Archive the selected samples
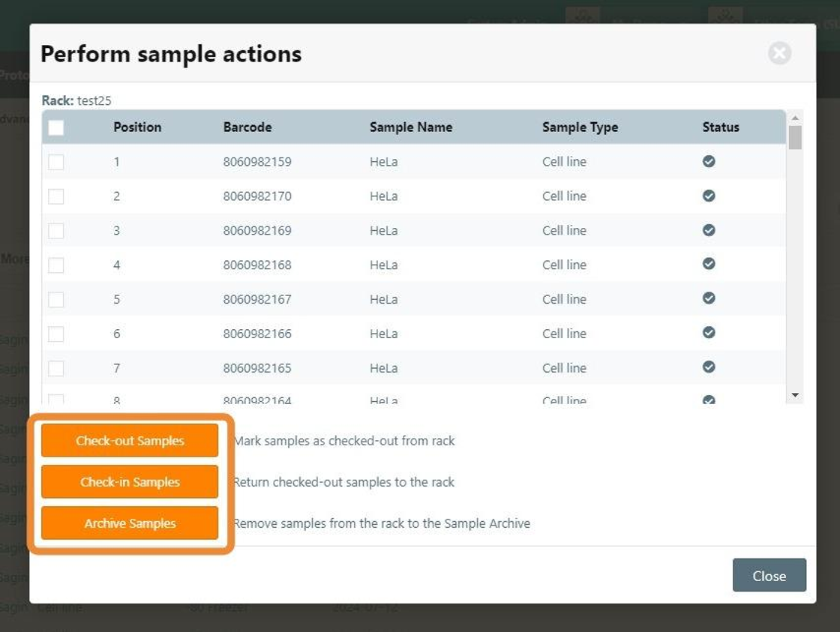This screenshot has width=840, height=632. click(130, 523)
